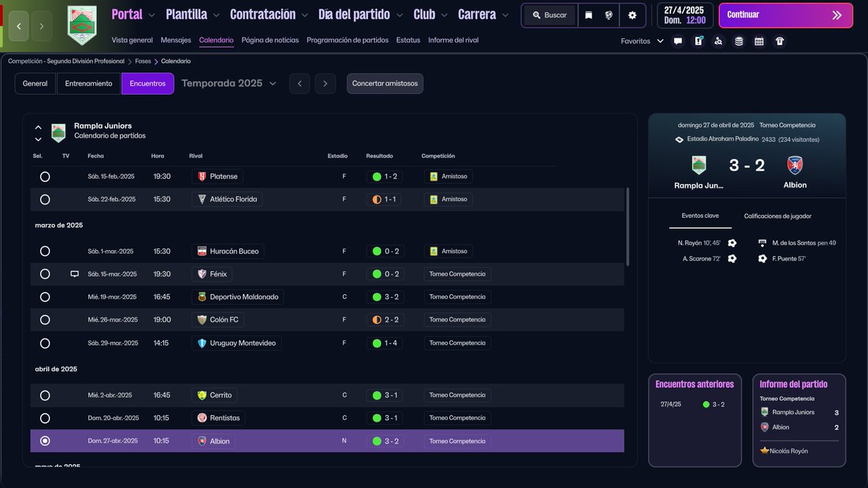Click the Albion crest in match summary panel

[x=795, y=166]
